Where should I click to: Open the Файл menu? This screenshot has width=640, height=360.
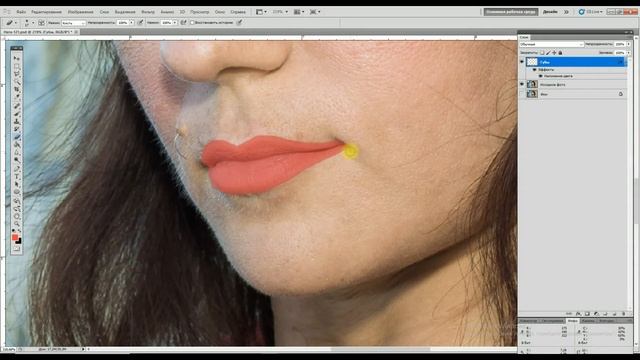tap(21, 12)
